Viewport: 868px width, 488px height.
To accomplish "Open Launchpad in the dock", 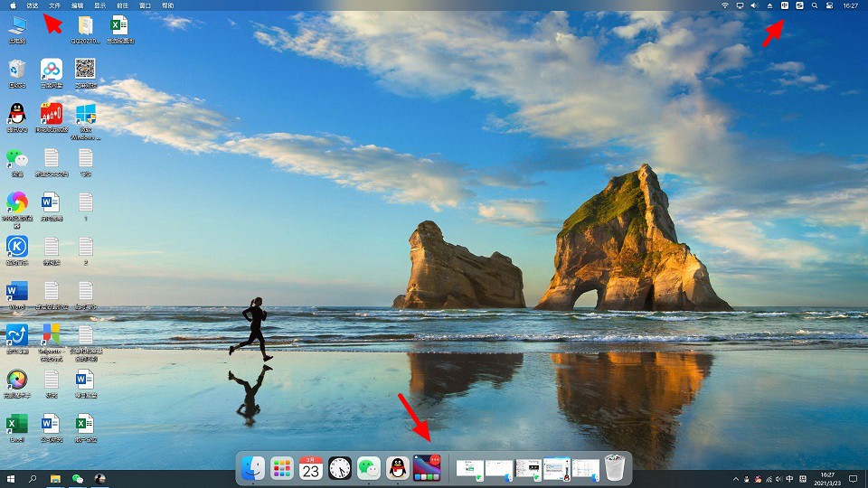I will click(282, 468).
